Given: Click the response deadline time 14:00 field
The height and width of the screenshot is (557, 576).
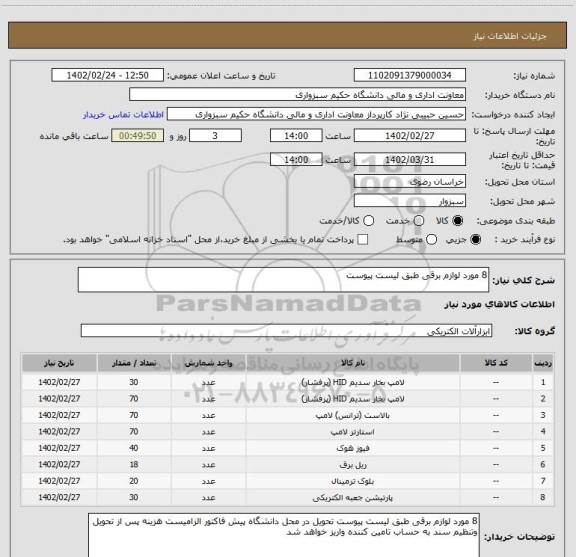Looking at the screenshot, I should click(x=296, y=136).
